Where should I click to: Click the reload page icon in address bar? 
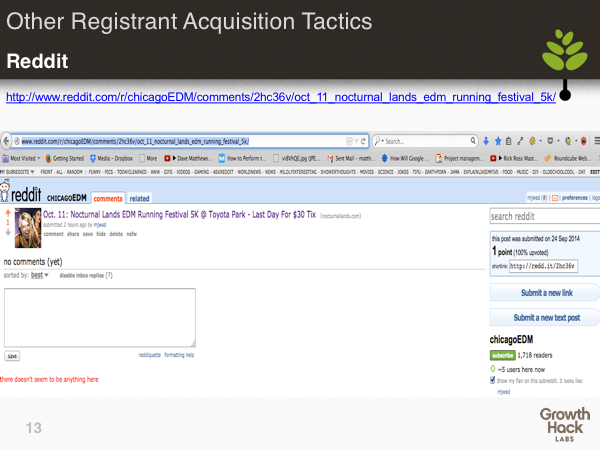click(363, 141)
